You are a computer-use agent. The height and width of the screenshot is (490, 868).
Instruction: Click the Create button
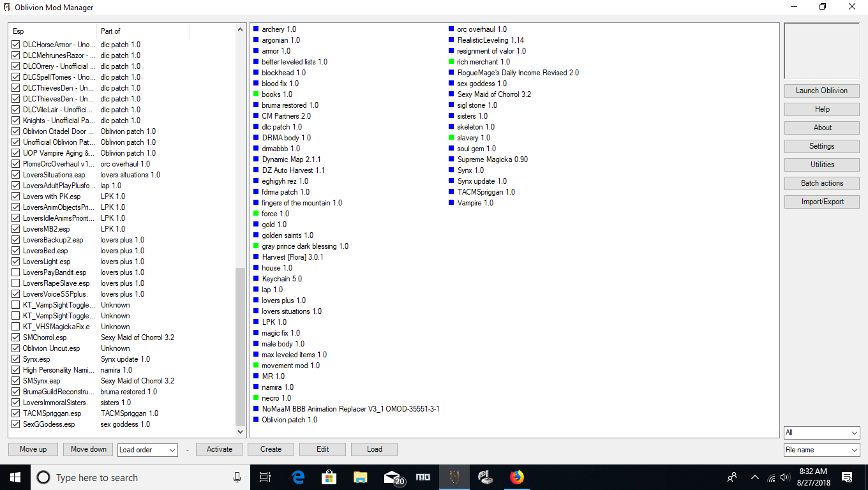[271, 449]
